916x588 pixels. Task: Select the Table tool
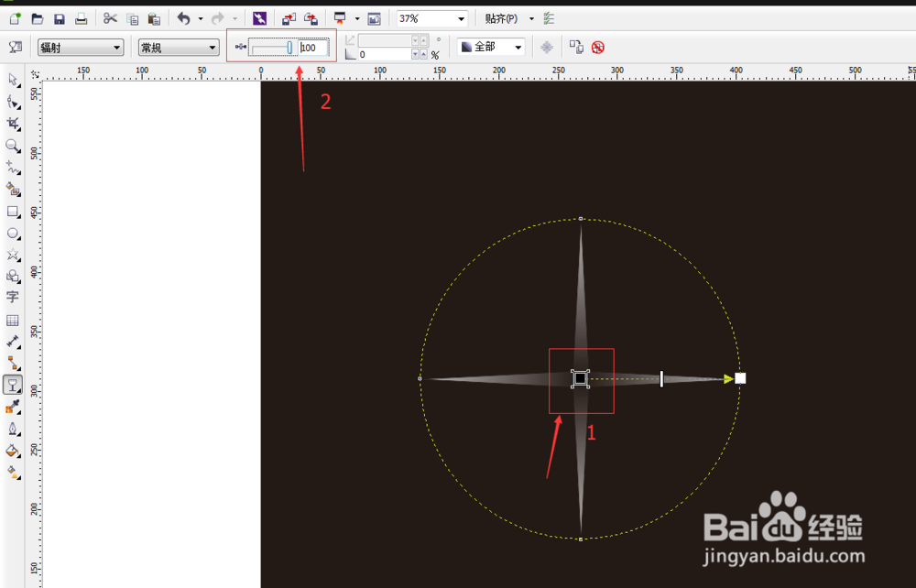[13, 320]
